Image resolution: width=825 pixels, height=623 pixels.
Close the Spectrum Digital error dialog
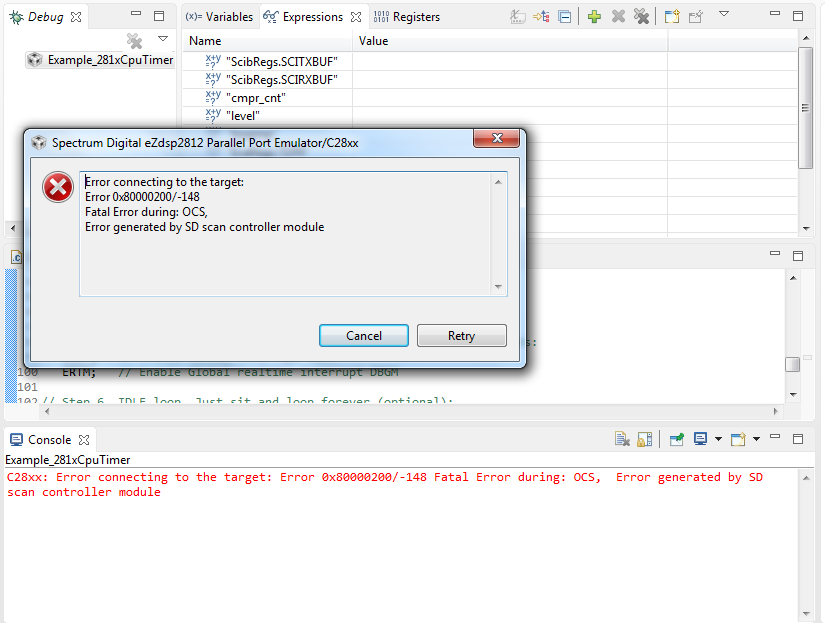(497, 138)
